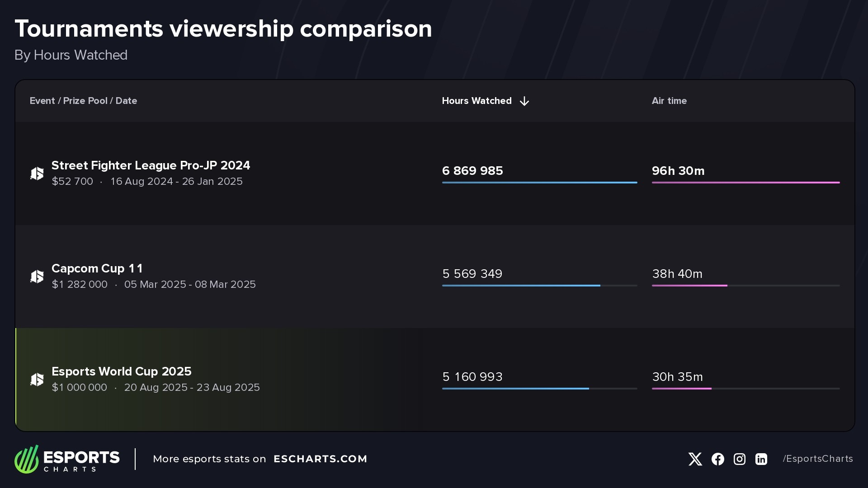The width and height of the screenshot is (868, 488).
Task: Click Esports World Cup air time bar
Action: (x=682, y=389)
